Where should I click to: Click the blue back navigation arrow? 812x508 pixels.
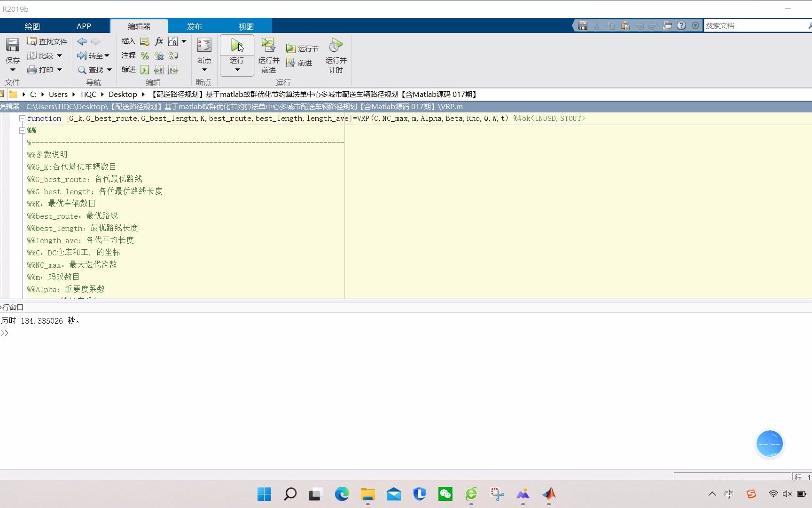tap(82, 41)
